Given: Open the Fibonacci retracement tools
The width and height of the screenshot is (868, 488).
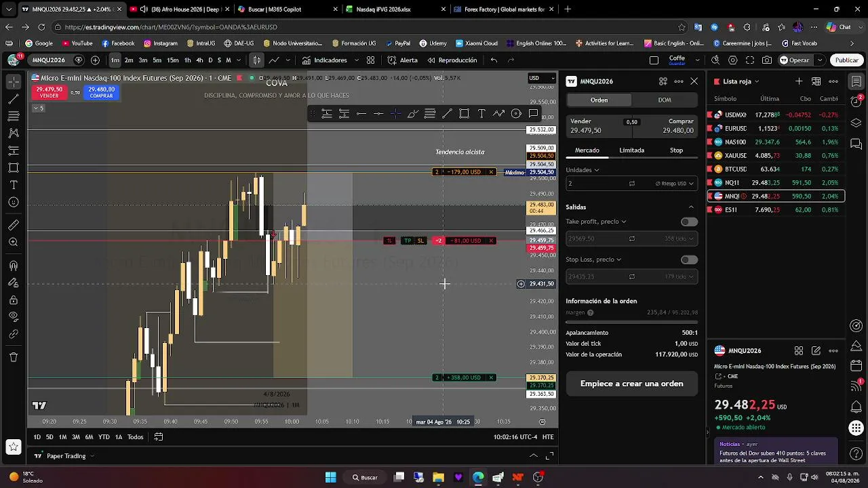Looking at the screenshot, I should [x=14, y=116].
